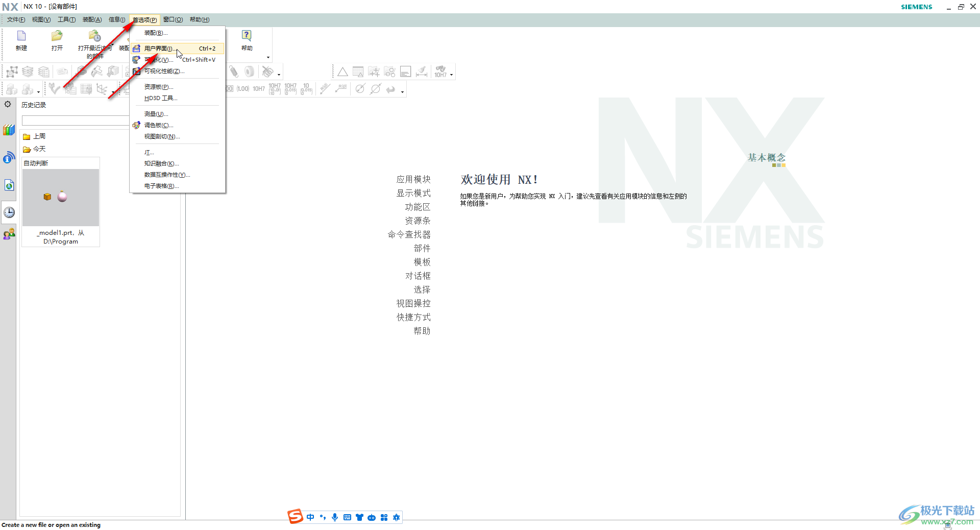The width and height of the screenshot is (980, 530).
Task: Click the table with arrow toolbar icon
Action: point(358,72)
